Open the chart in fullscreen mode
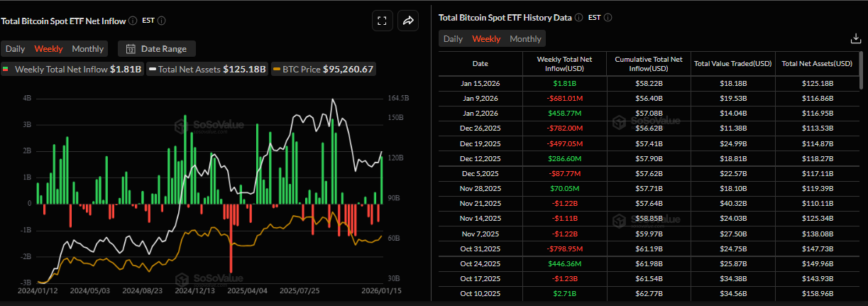The height and width of the screenshot is (306, 868). [x=383, y=21]
